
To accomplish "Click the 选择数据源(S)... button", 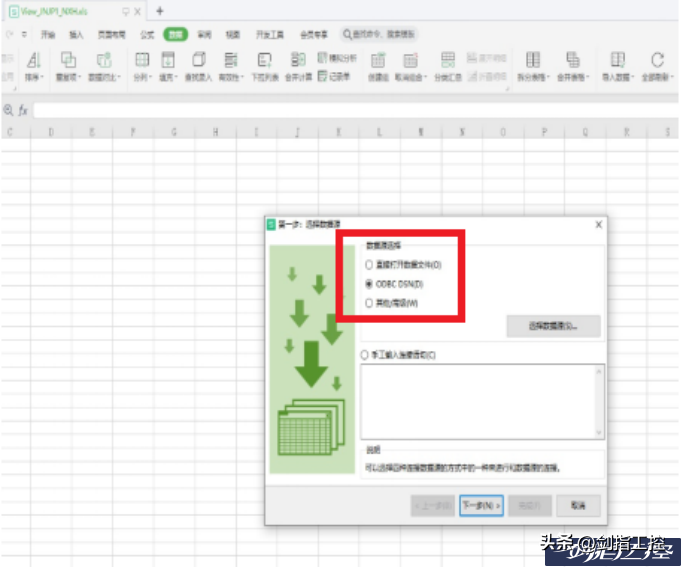I will click(x=555, y=325).
